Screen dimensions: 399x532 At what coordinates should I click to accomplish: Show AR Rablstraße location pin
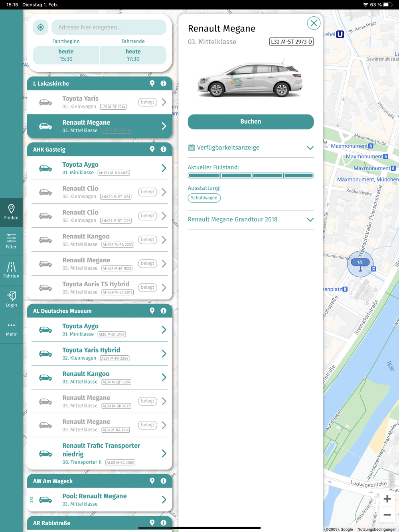pyautogui.click(x=152, y=523)
